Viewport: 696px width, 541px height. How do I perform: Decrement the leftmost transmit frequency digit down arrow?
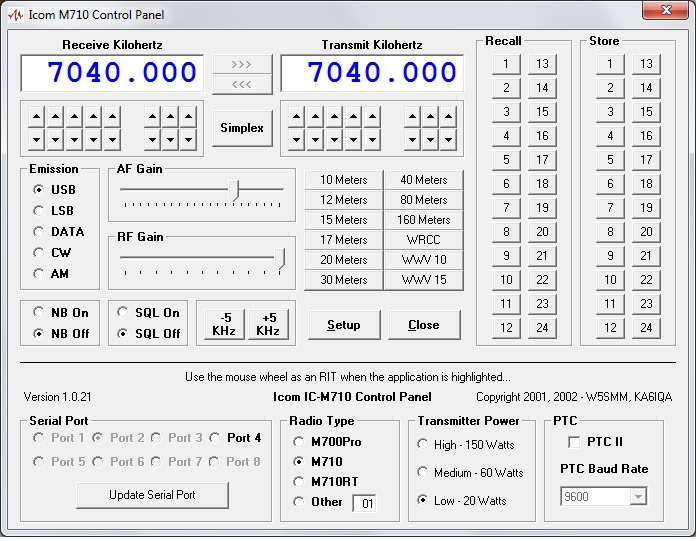pos(297,140)
